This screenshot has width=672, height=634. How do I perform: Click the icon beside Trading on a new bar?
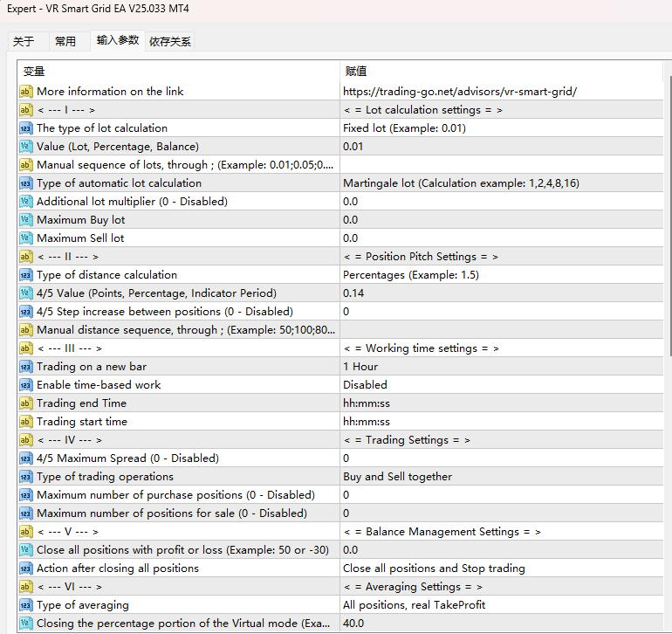click(x=25, y=367)
